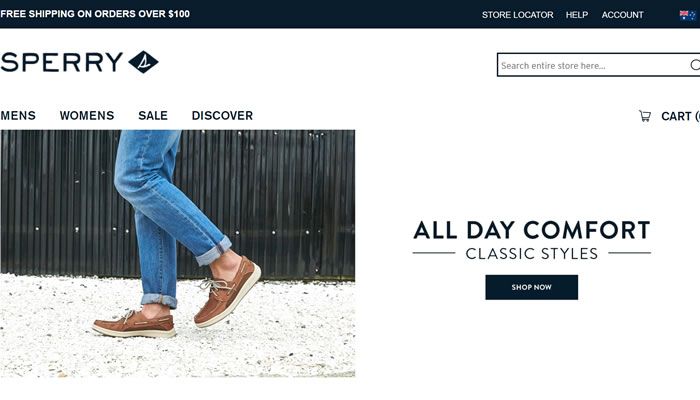700x400 pixels.
Task: Select the Australian flag country icon
Action: coord(688,15)
